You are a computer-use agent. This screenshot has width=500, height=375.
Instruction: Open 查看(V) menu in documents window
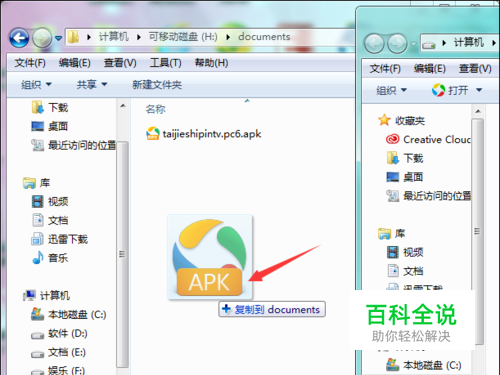tap(120, 63)
